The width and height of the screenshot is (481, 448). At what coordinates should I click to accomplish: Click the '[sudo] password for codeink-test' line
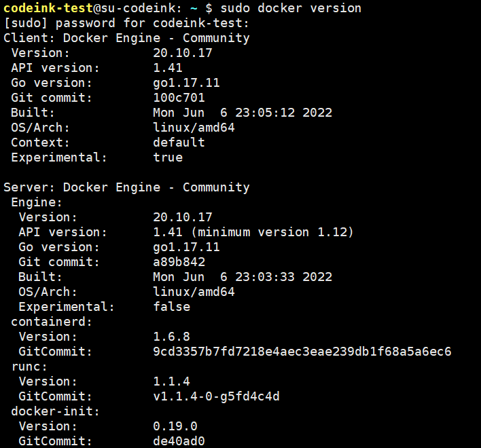click(126, 23)
